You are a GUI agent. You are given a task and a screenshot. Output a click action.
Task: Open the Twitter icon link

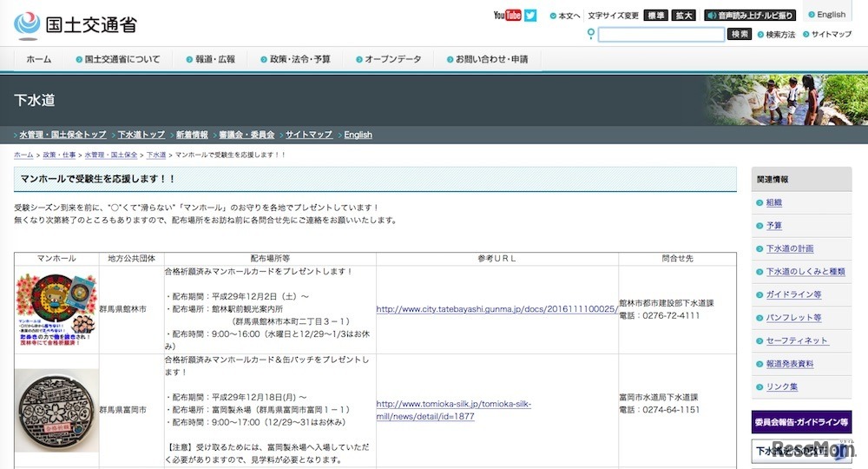[x=530, y=15]
